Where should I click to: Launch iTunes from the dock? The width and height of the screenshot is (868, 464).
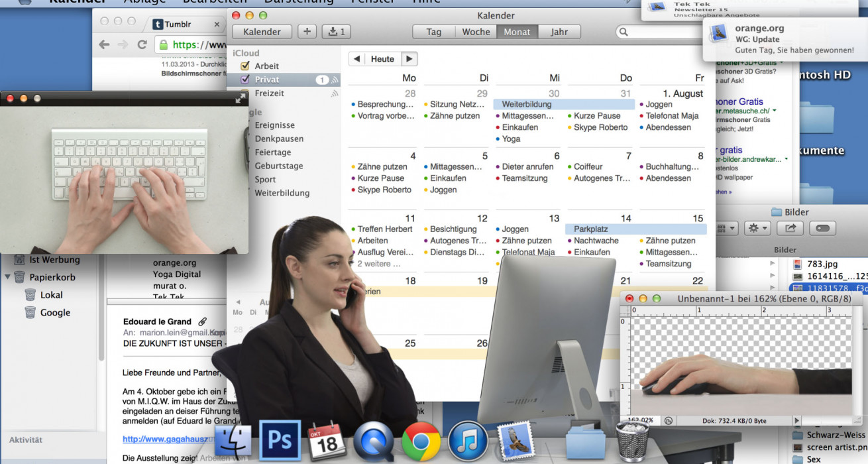click(x=467, y=441)
